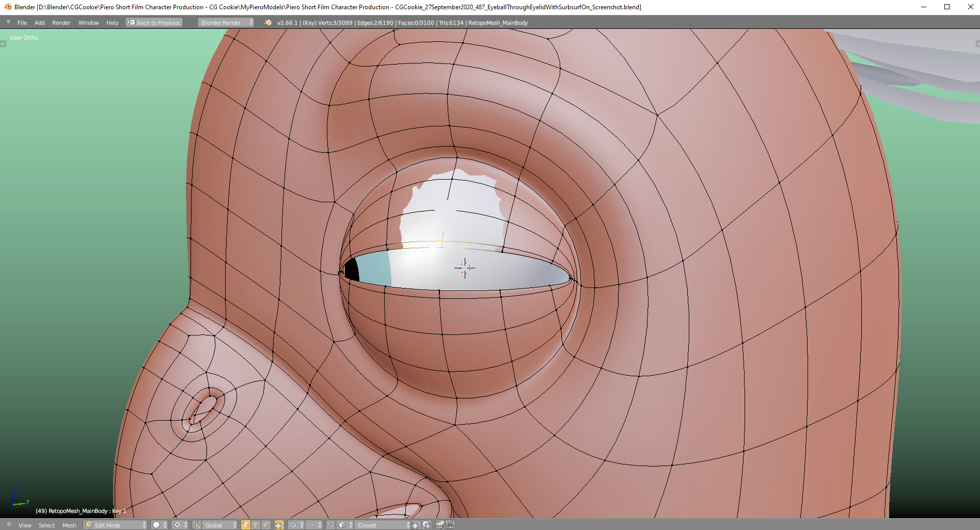Click the Faces:0/3100 statistic
The image size is (980, 530).
click(416, 23)
